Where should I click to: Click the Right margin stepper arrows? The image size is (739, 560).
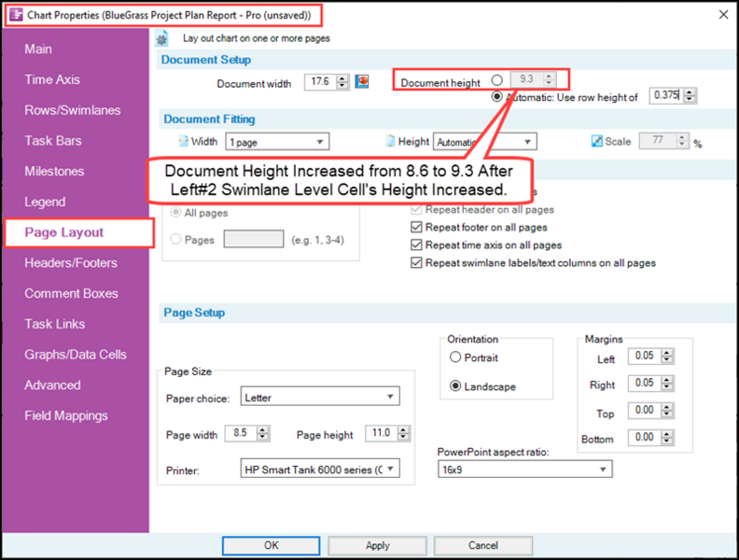666,384
